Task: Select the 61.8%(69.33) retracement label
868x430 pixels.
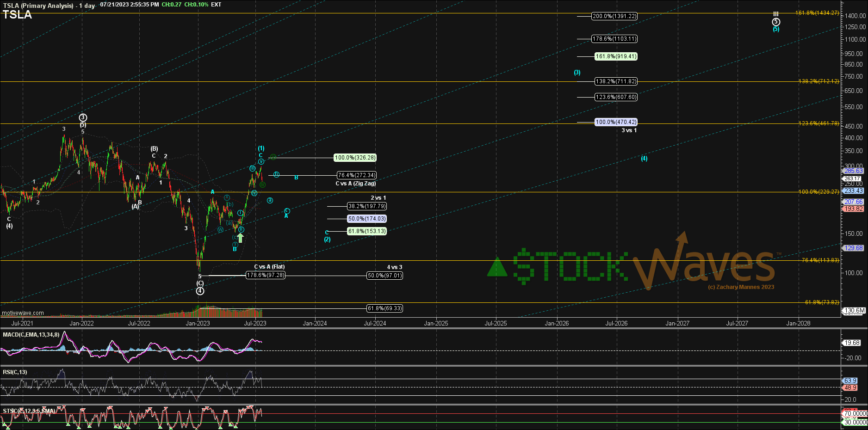Action: point(384,308)
